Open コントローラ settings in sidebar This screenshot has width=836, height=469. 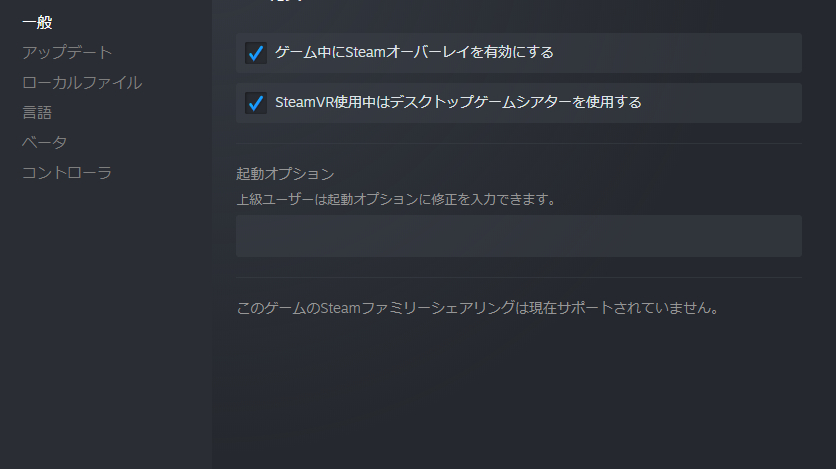67,173
